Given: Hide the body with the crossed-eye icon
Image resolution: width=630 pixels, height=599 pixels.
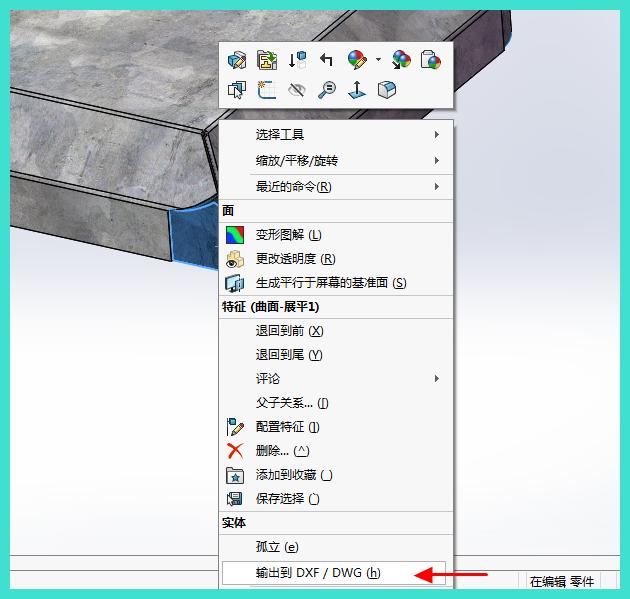Looking at the screenshot, I should tap(297, 90).
